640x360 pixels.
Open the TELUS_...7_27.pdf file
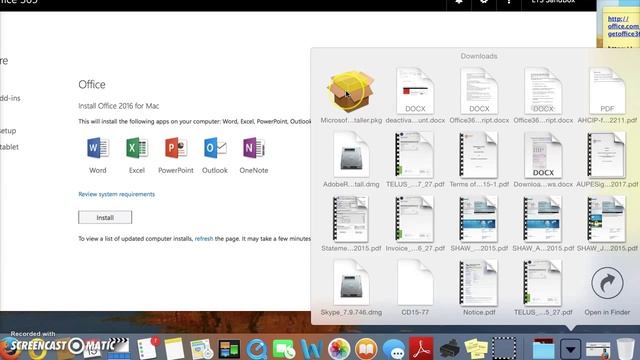tap(415, 156)
